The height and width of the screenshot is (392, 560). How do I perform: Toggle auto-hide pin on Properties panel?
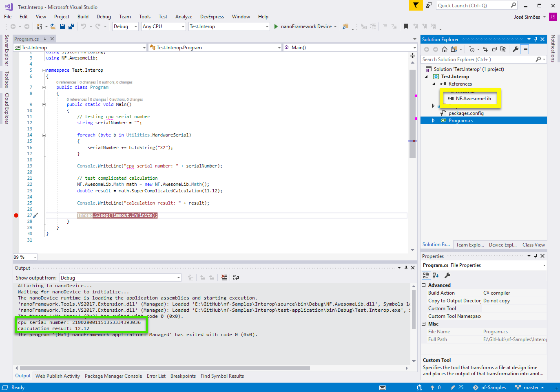pyautogui.click(x=536, y=256)
